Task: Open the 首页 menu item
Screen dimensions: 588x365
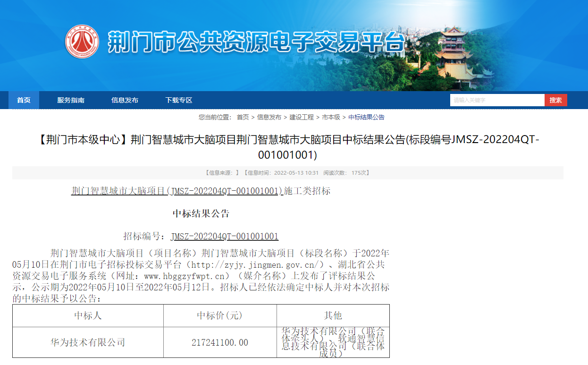Action: 24,100
